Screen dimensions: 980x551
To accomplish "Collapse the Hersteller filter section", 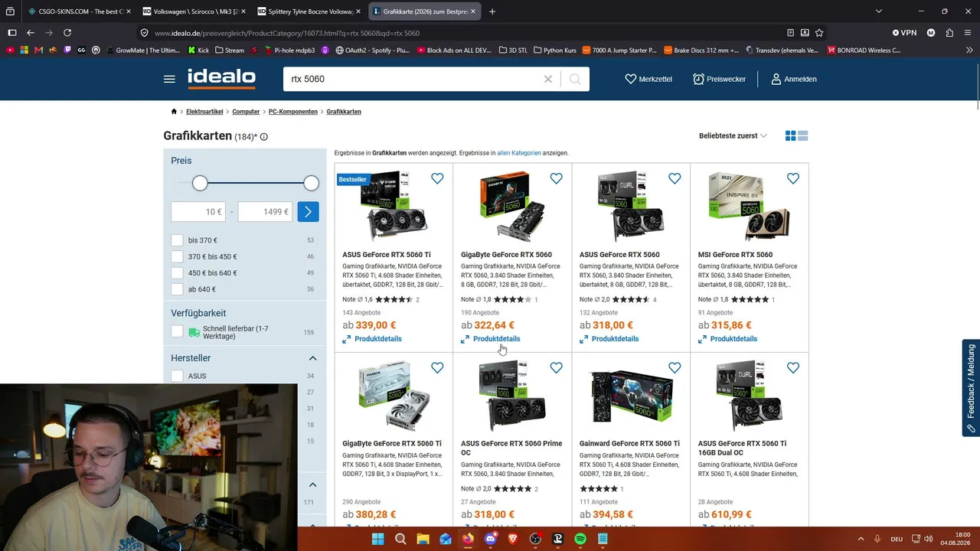I will tap(312, 358).
